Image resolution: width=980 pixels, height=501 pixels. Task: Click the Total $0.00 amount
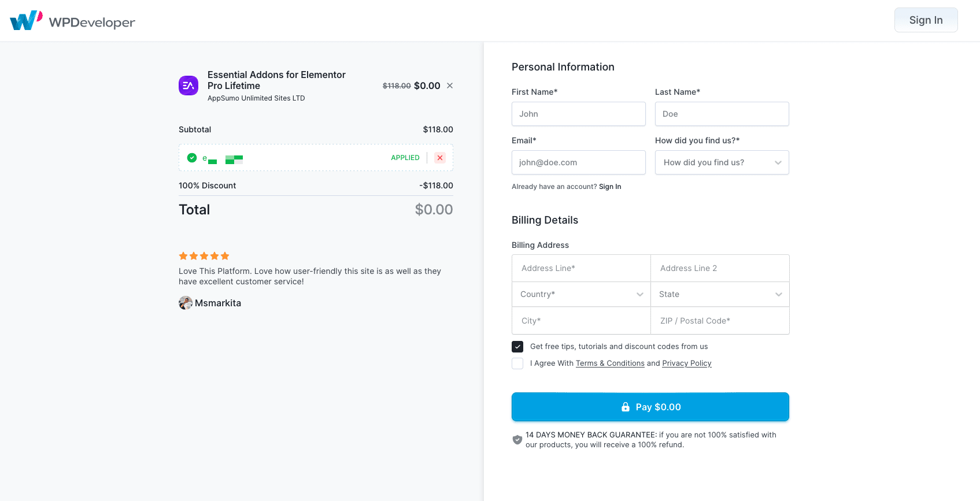(434, 210)
